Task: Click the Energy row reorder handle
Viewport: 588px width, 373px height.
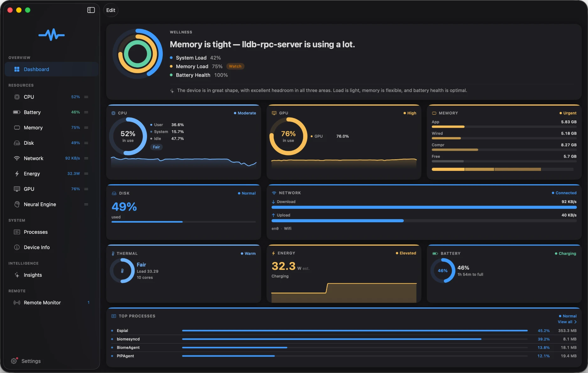Action: (x=86, y=174)
